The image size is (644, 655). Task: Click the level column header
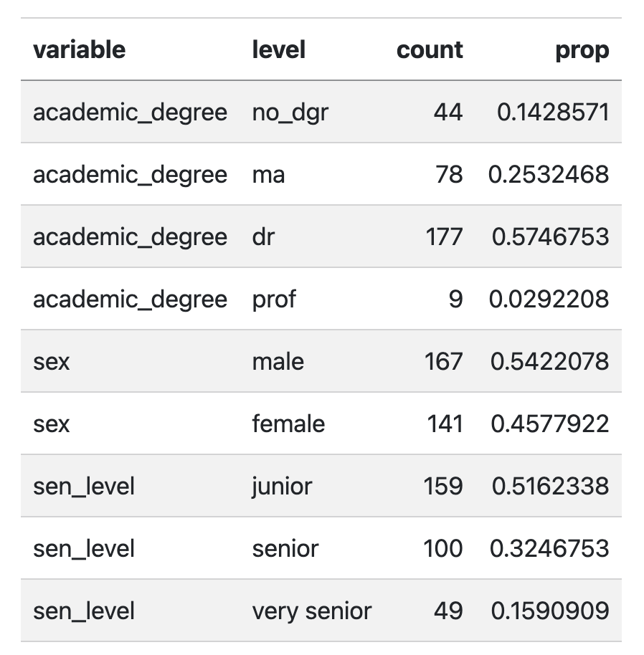(x=279, y=50)
